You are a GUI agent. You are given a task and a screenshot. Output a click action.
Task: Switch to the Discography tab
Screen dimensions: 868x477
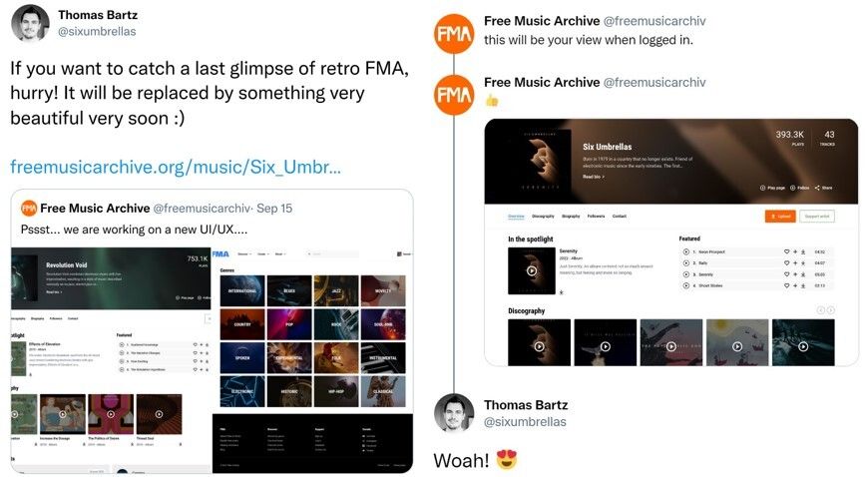click(543, 217)
